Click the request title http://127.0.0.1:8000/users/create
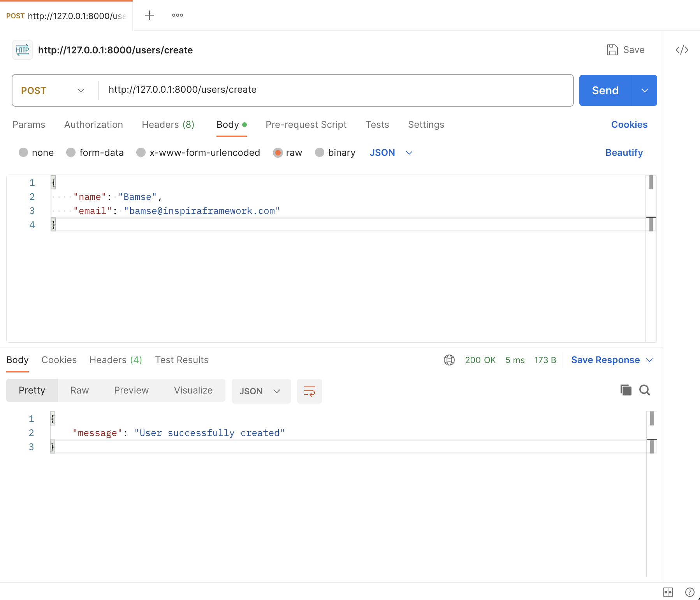Viewport: 700px width, 600px height. tap(116, 50)
